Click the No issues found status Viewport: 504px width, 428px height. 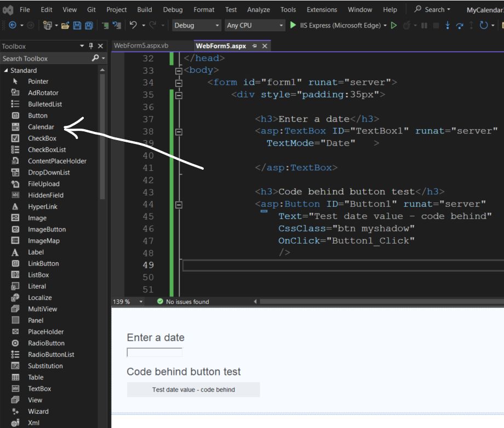(183, 302)
